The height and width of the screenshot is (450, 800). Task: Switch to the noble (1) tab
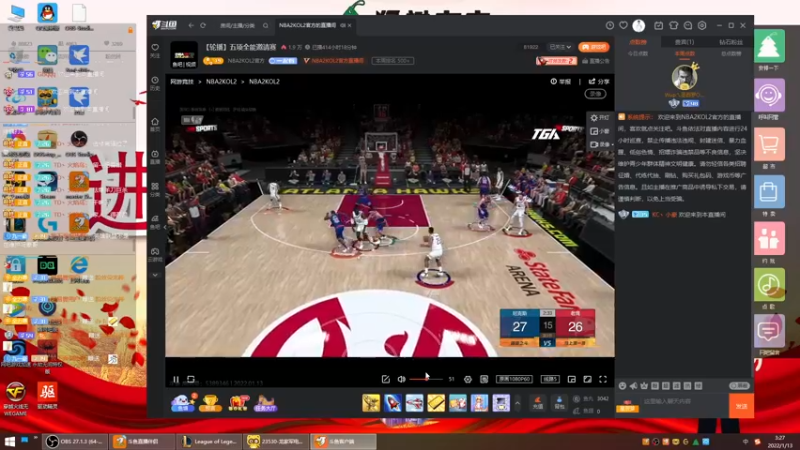point(684,42)
